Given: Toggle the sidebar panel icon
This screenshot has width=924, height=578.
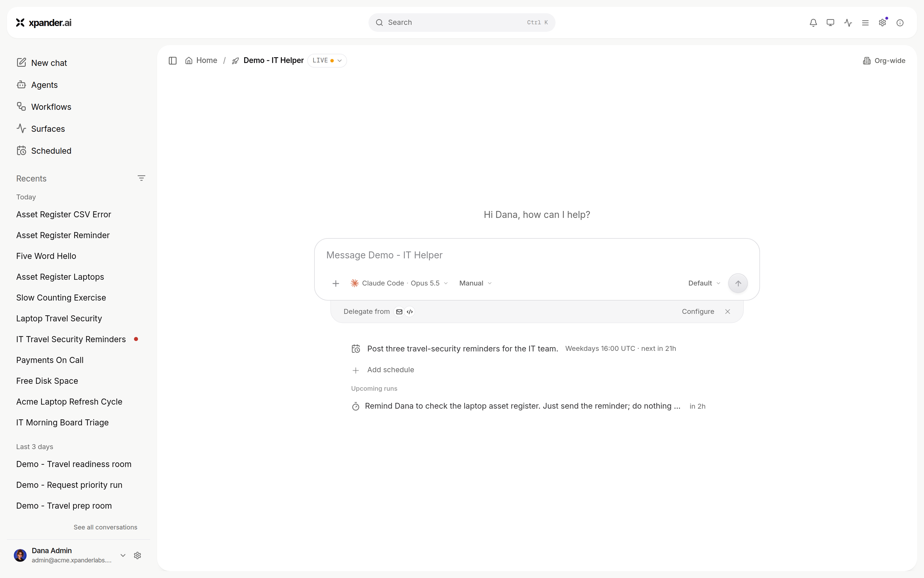Looking at the screenshot, I should pos(173,60).
